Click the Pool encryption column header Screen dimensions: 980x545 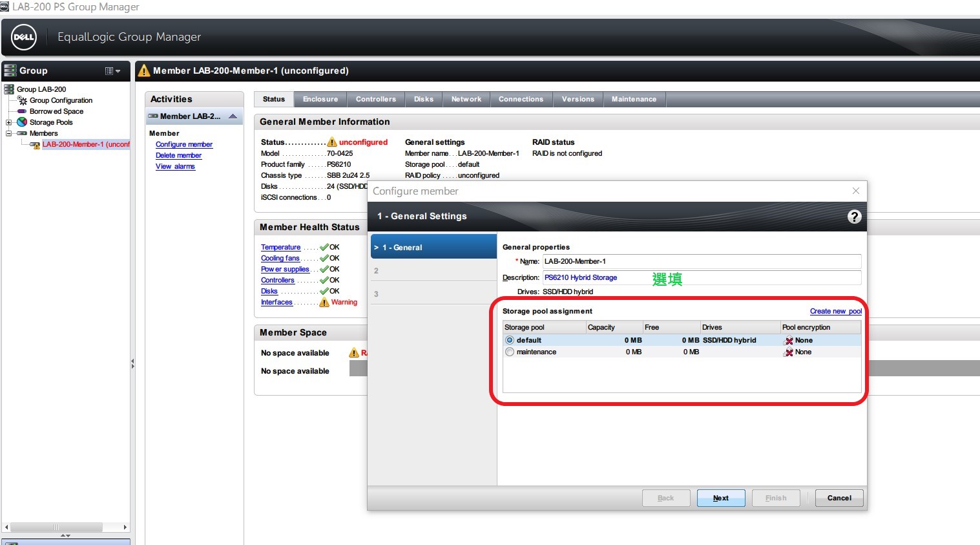[x=821, y=327]
